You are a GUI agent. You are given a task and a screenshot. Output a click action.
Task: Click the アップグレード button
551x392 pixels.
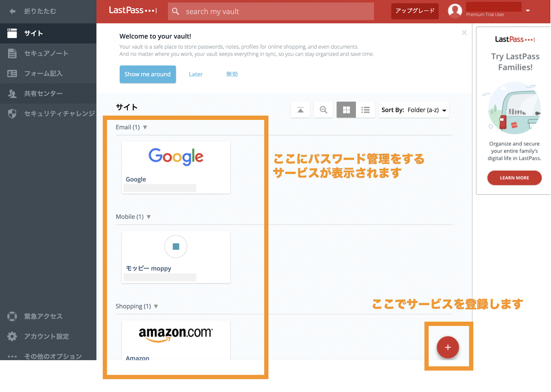tap(415, 11)
